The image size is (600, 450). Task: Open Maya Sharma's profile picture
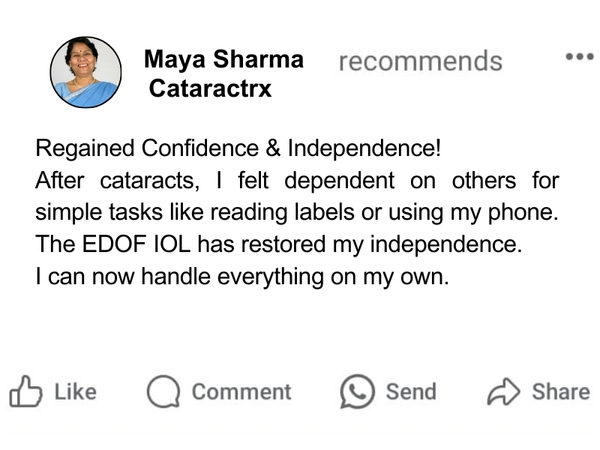pos(86,72)
